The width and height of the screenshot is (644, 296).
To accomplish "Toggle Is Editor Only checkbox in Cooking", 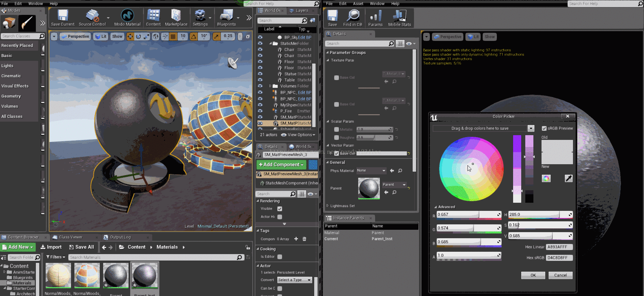I will (x=280, y=257).
